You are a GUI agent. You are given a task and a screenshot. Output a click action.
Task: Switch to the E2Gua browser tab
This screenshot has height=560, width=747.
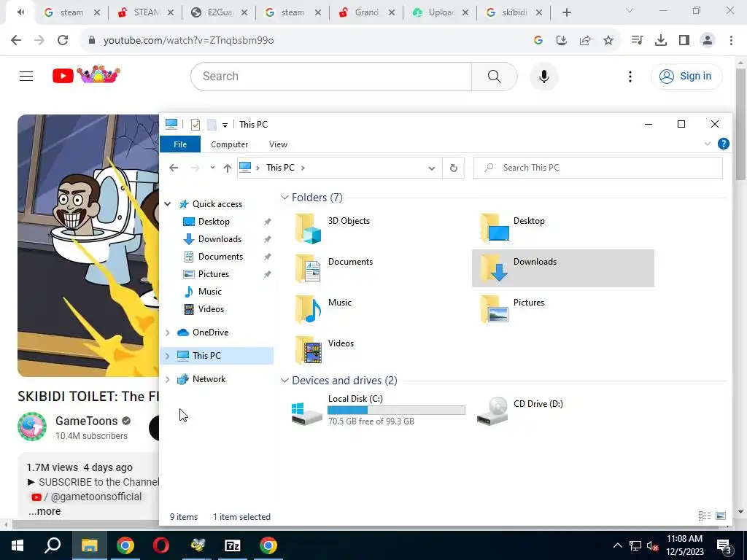pos(219,12)
